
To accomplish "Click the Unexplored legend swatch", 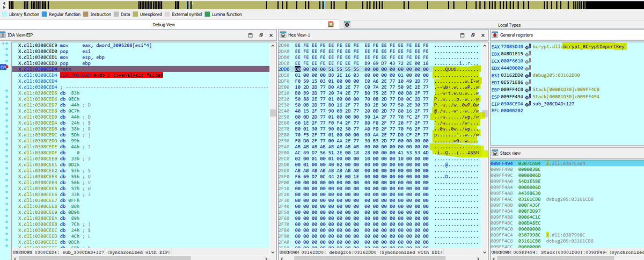I will pos(136,14).
